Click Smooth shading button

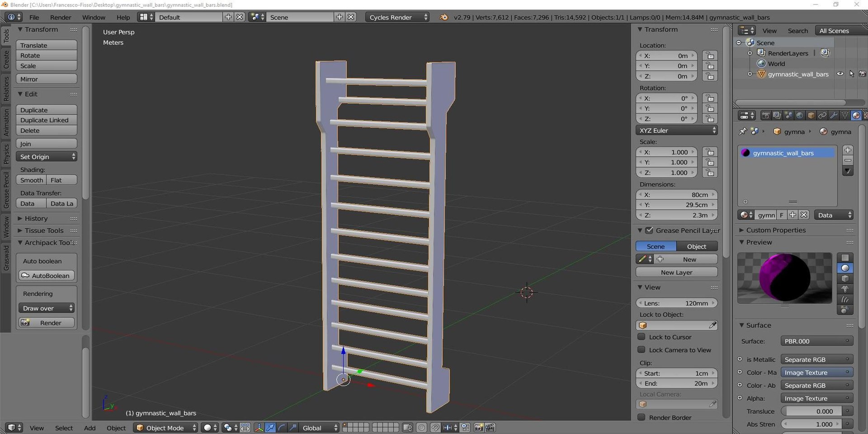coord(31,180)
